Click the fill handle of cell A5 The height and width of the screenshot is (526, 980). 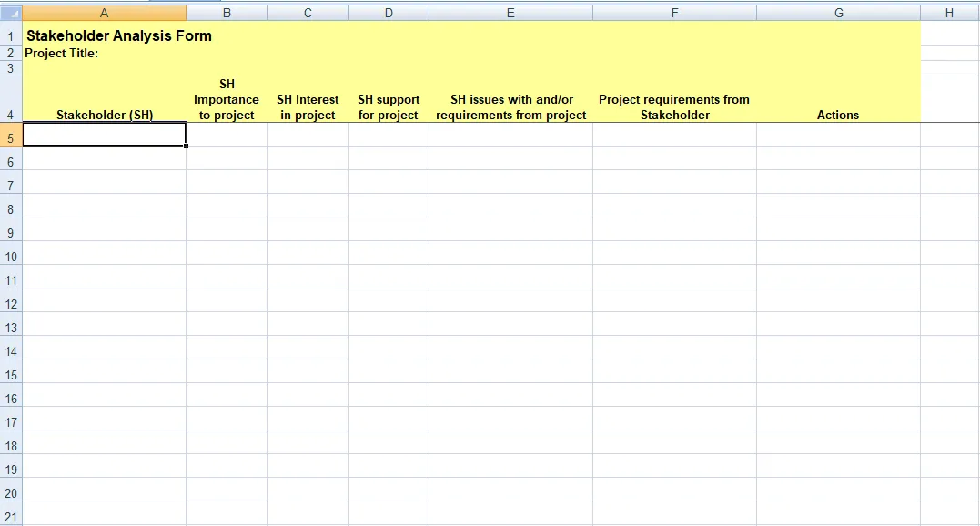(187, 147)
